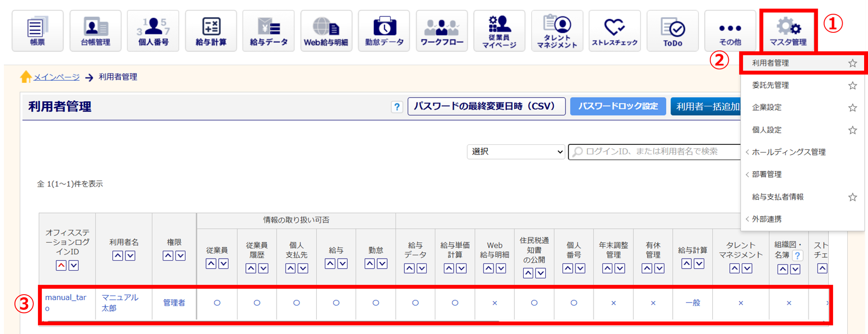This screenshot has width=868, height=334.
Task: Favorite 個人設定 with its star
Action: pyautogui.click(x=852, y=130)
